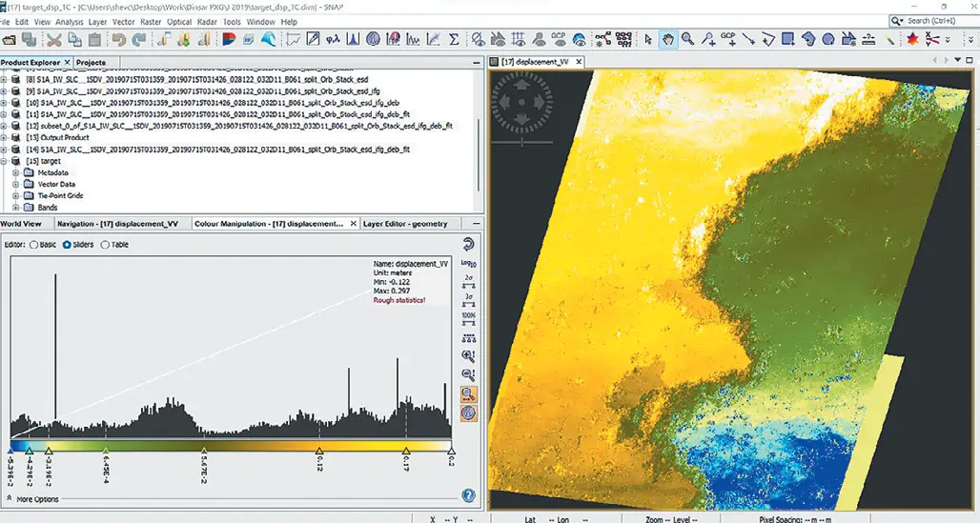Click the 0.12 colour slider marker
Screen dimensions: 980x523
pyautogui.click(x=318, y=450)
